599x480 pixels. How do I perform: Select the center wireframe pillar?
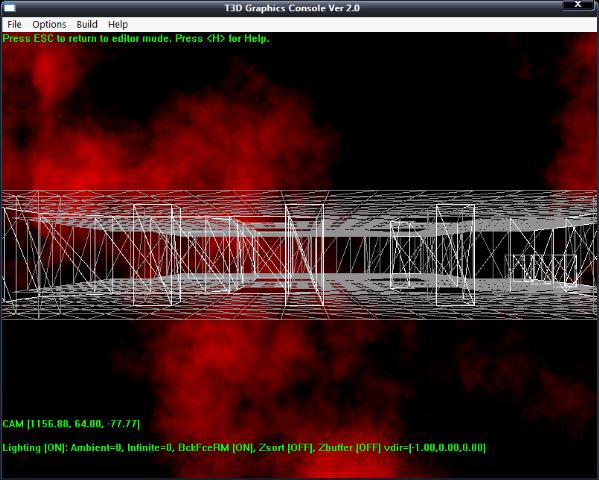point(304,255)
